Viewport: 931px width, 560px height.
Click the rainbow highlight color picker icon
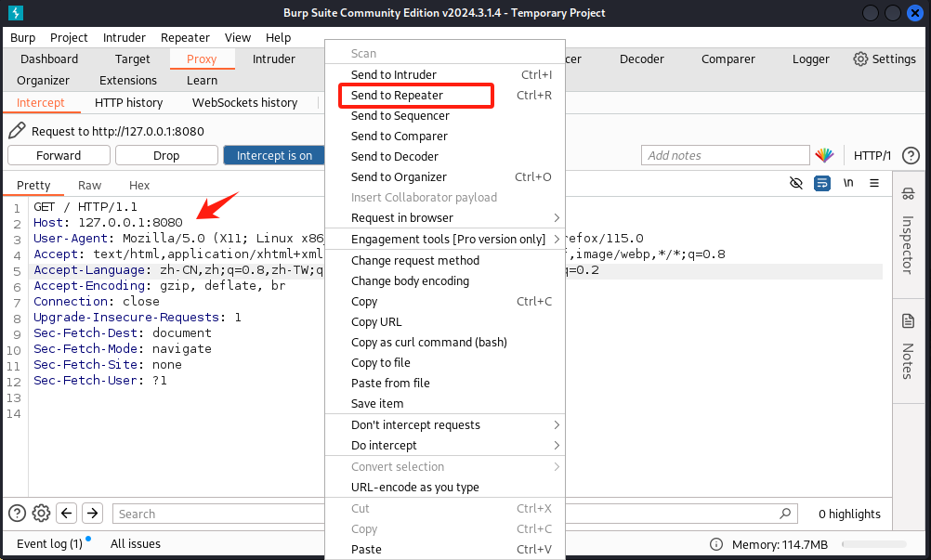pos(824,155)
